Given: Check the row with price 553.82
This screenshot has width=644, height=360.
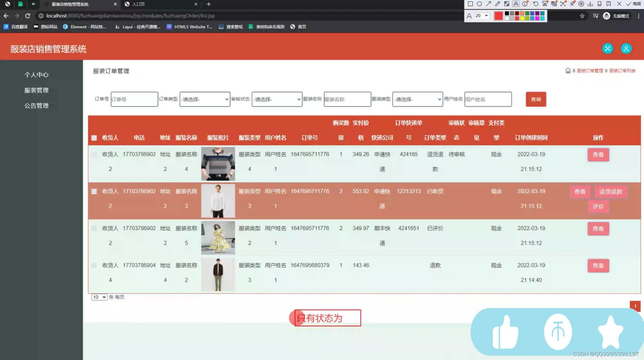Looking at the screenshot, I should (x=94, y=191).
